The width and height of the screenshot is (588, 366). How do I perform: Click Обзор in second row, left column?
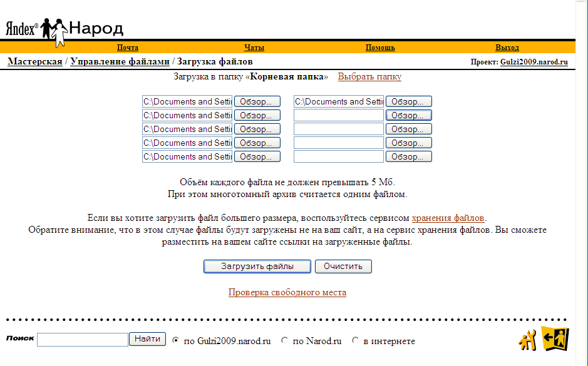coord(257,115)
